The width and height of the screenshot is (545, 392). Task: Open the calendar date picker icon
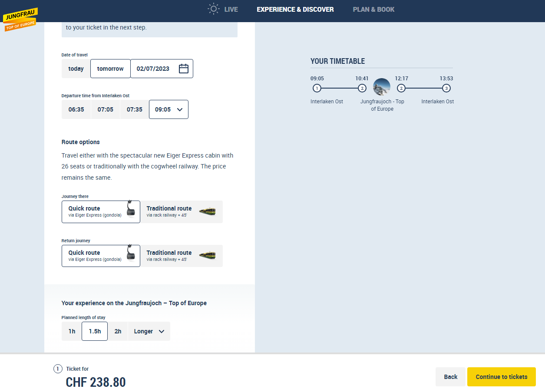184,69
